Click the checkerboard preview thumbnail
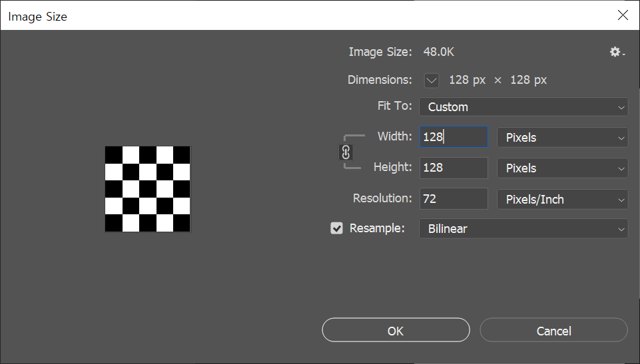The width and height of the screenshot is (640, 364). click(148, 189)
